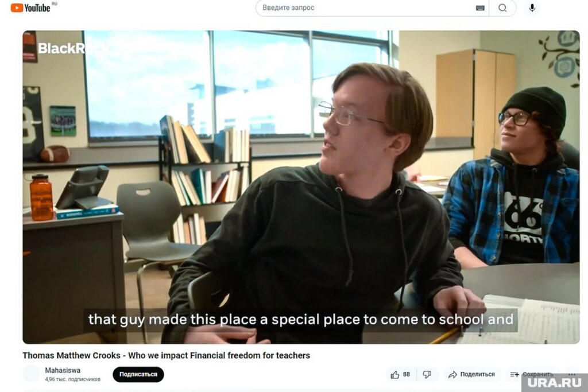Start voice search with microphone icon
Viewport: 588px width, 392px height.
tap(532, 8)
